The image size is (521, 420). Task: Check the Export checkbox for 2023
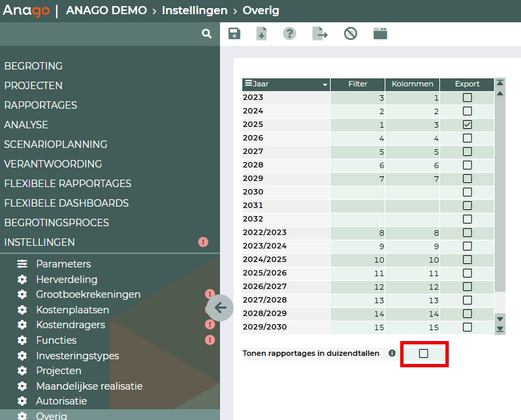pyautogui.click(x=467, y=97)
